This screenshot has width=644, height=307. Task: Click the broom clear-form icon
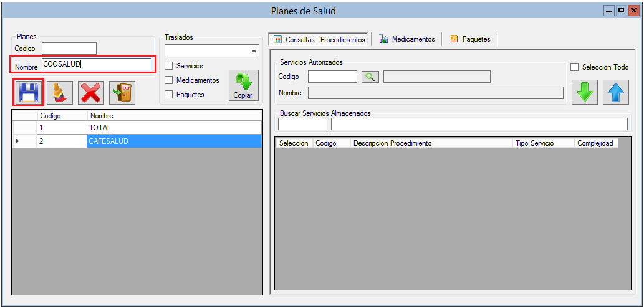pos(60,93)
